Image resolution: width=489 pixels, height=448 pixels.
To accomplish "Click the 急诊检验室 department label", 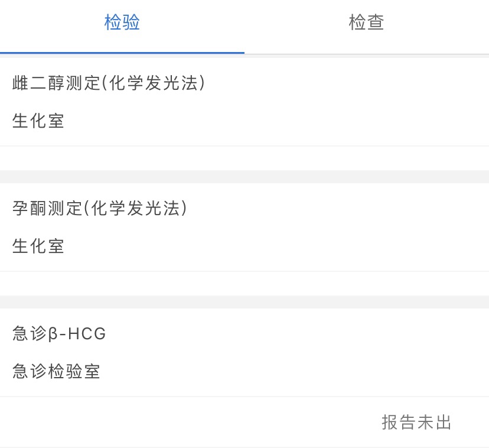I will coord(56,372).
